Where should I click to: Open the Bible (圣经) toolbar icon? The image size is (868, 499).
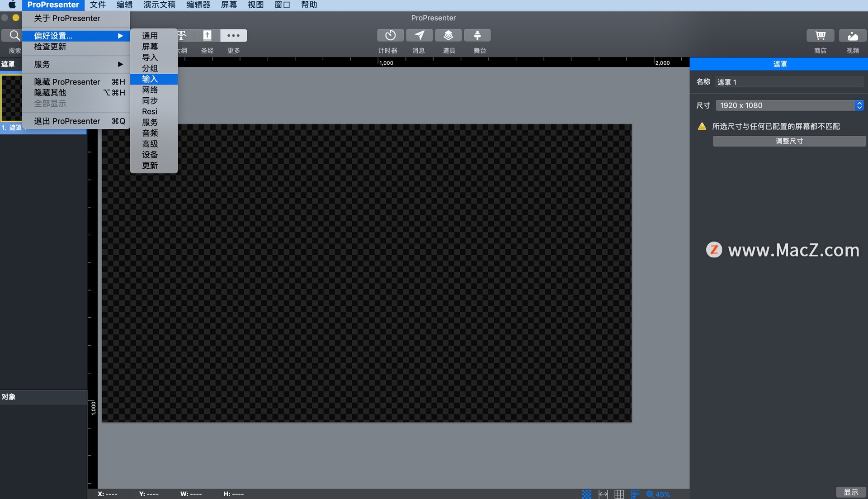pyautogui.click(x=207, y=35)
